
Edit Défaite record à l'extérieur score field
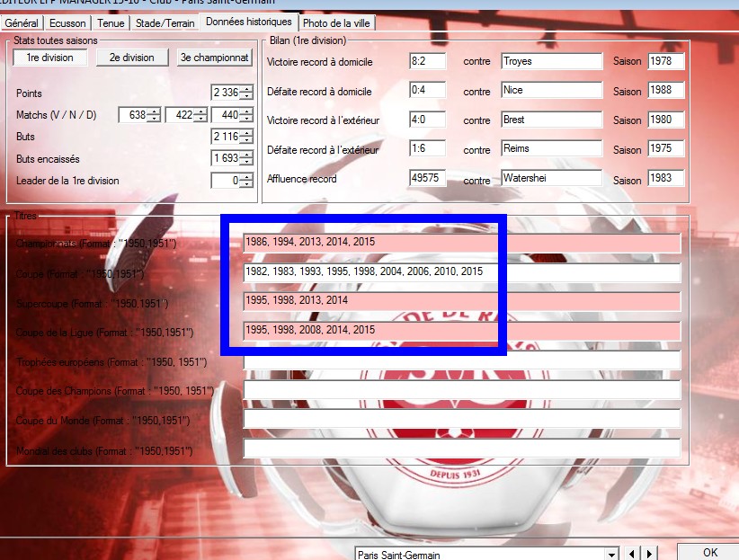tap(427, 149)
